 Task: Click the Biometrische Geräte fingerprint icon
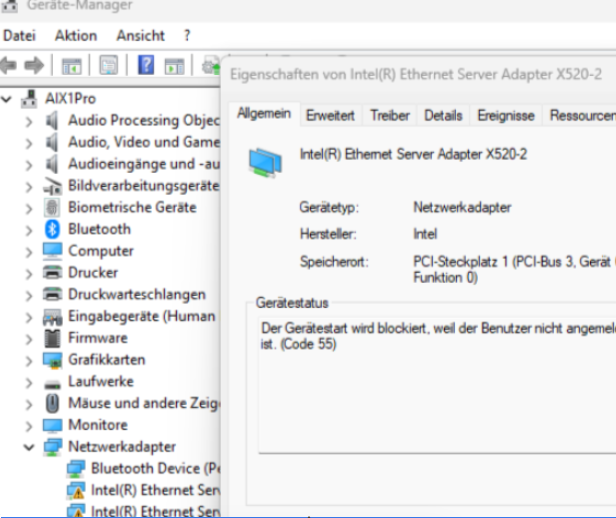tap(52, 207)
